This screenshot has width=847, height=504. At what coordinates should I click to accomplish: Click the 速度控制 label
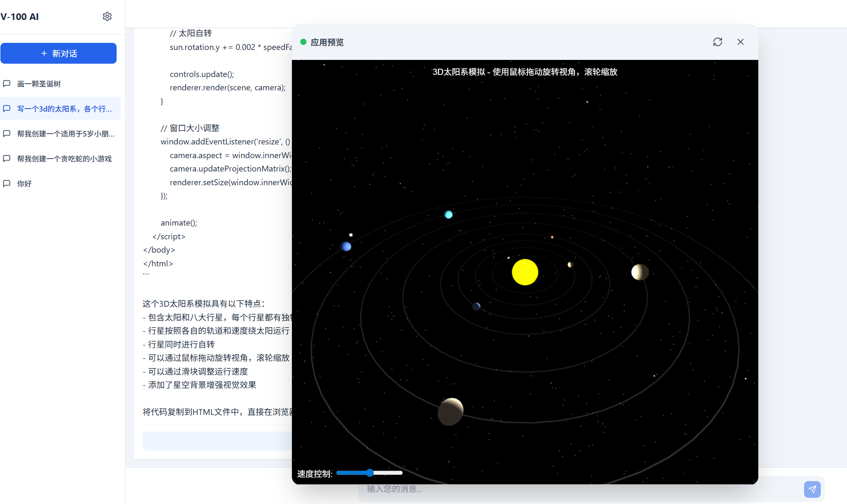pos(314,474)
